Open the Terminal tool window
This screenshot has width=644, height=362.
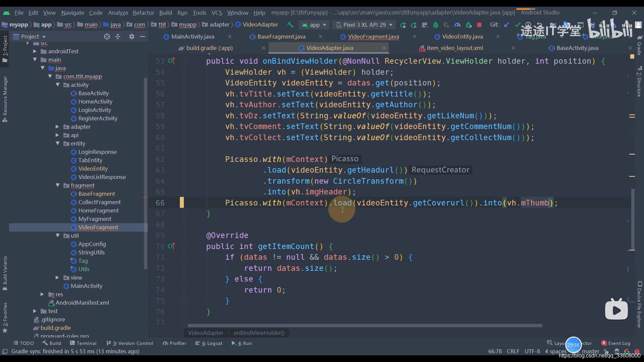[x=83, y=343]
